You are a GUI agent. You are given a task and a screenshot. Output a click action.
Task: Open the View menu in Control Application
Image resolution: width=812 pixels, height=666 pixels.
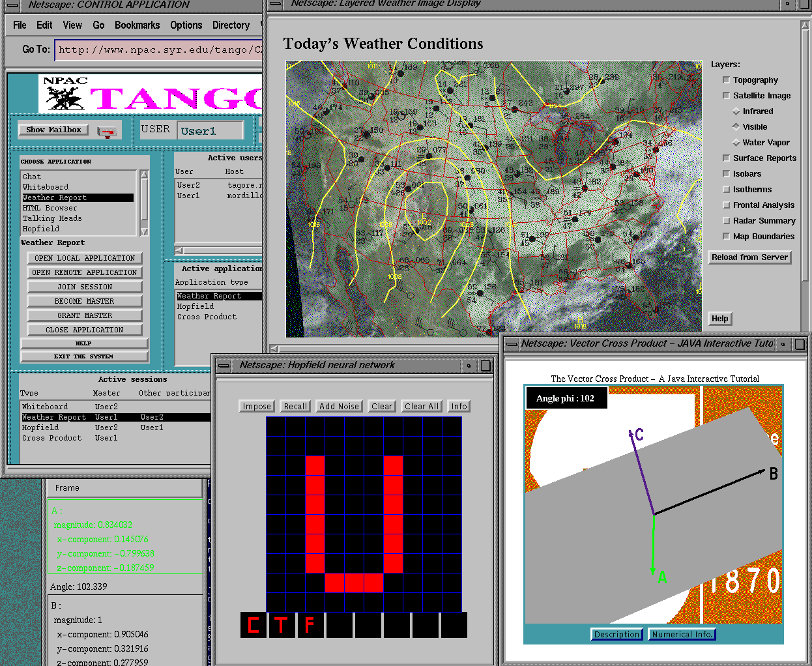tap(72, 25)
